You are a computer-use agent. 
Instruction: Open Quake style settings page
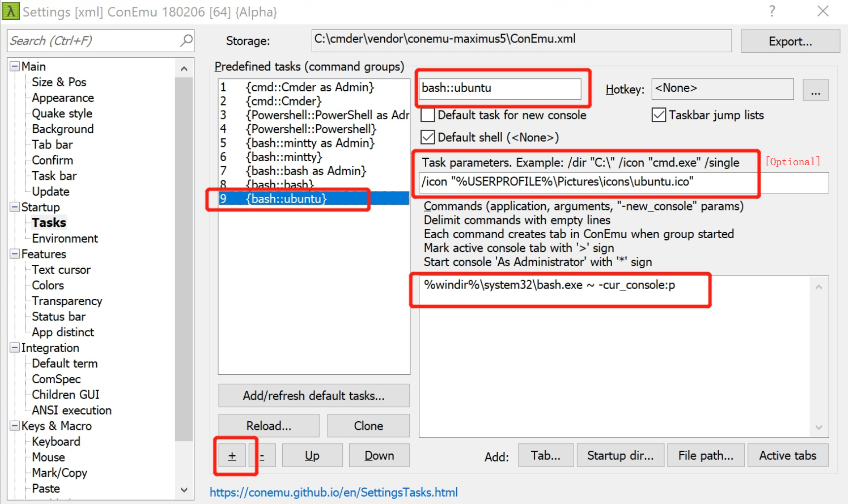point(62,113)
